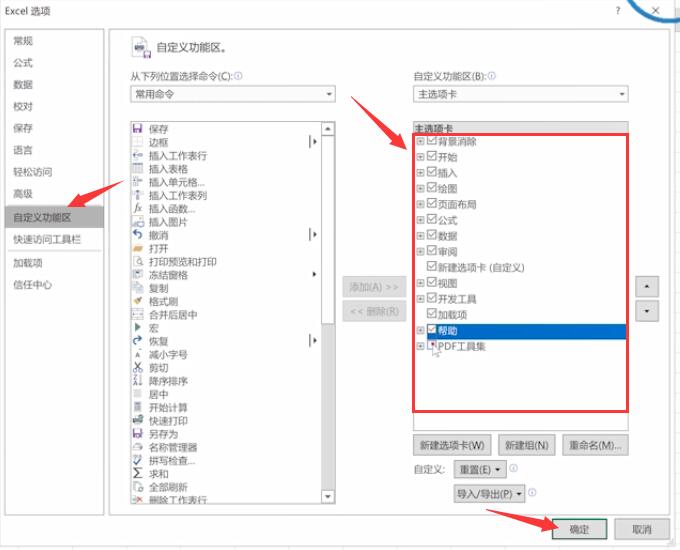Enable the PDF工具集 tab checkbox

432,346
